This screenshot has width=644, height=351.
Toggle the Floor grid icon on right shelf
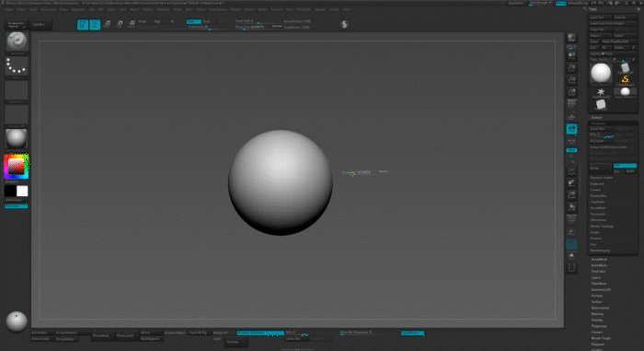[x=571, y=118]
